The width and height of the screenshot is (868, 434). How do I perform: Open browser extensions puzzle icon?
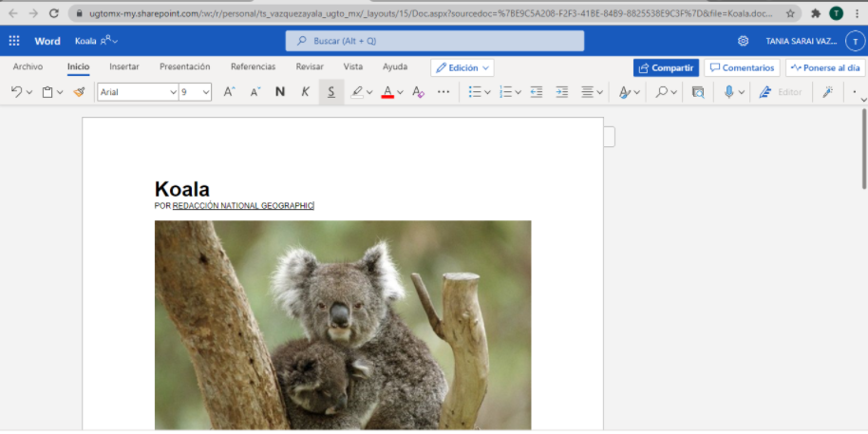coord(816,13)
